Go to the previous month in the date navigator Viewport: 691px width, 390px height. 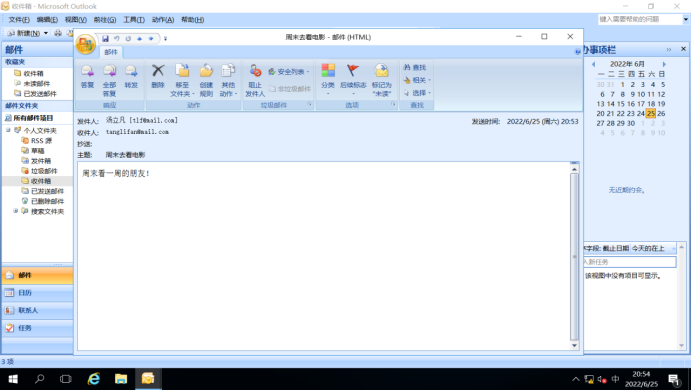[x=593, y=64]
